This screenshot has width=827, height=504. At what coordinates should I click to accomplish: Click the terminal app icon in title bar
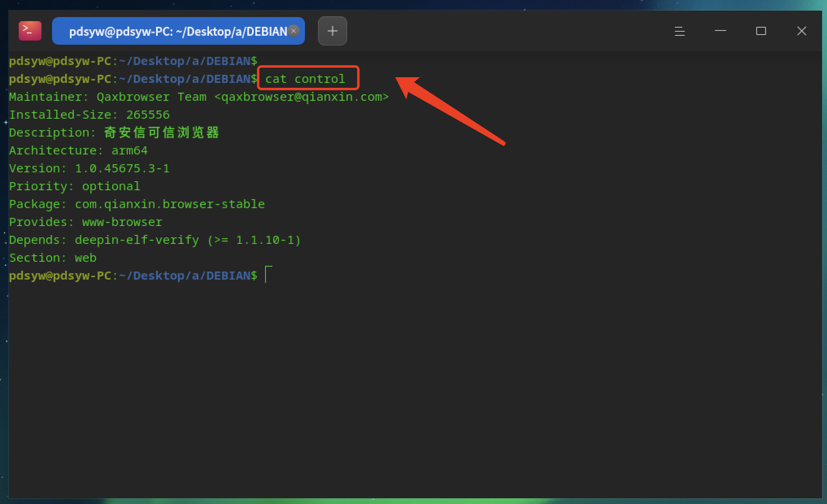(x=30, y=31)
